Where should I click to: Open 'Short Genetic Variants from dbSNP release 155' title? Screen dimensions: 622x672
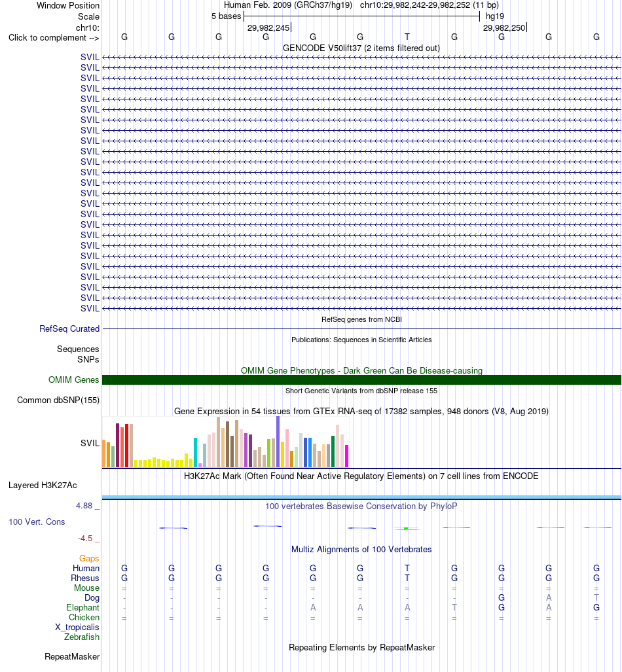[x=361, y=391]
